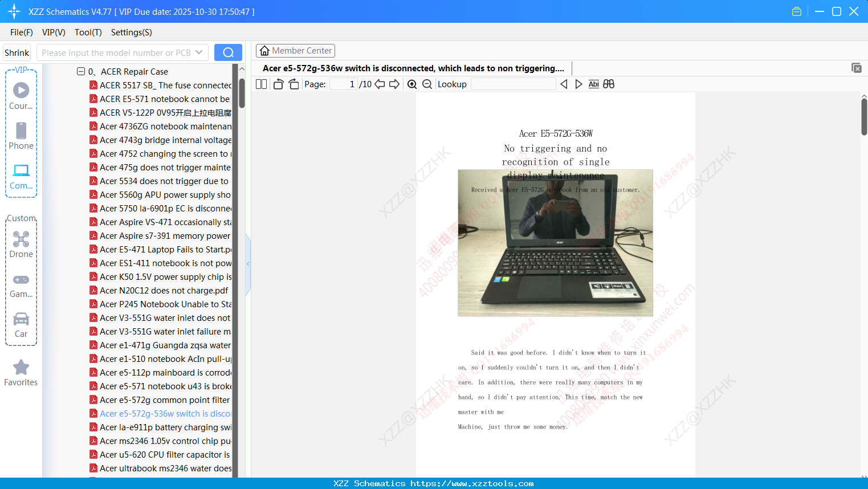
Task: Open Favorites from the sidebar
Action: pos(21,373)
